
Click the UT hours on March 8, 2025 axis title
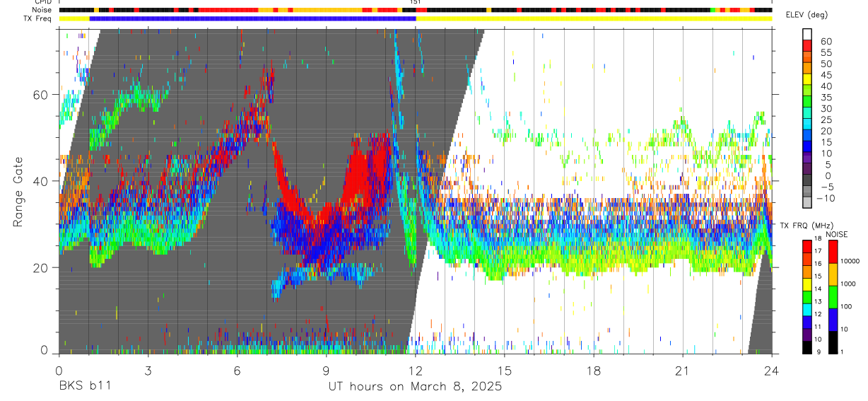click(x=415, y=387)
